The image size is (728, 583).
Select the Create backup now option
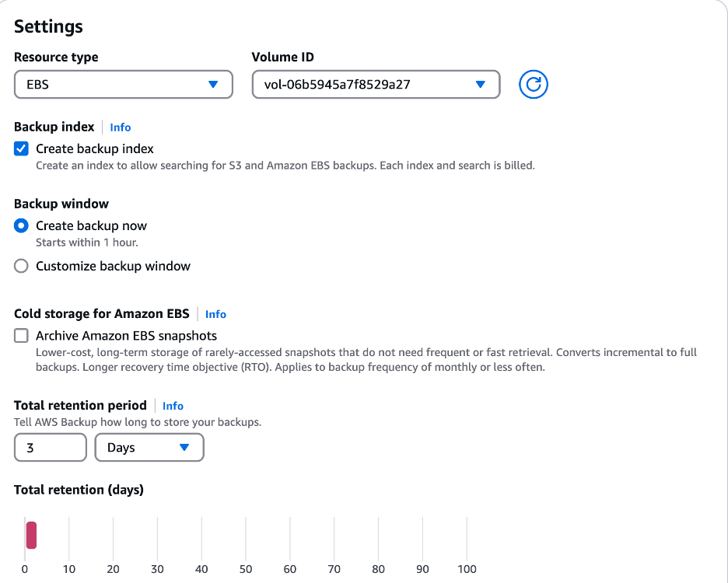click(21, 225)
